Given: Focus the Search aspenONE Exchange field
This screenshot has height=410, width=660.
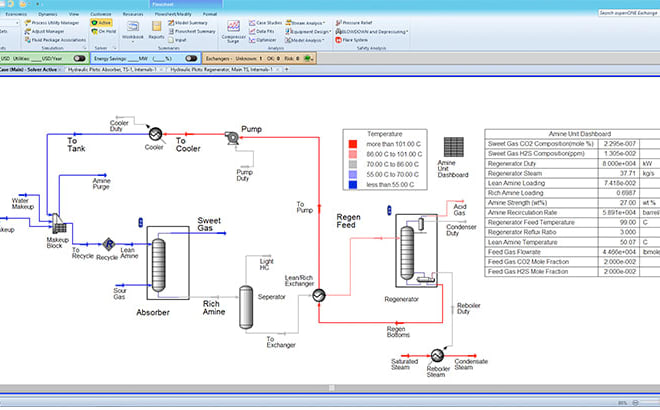Looking at the screenshot, I should (629, 13).
